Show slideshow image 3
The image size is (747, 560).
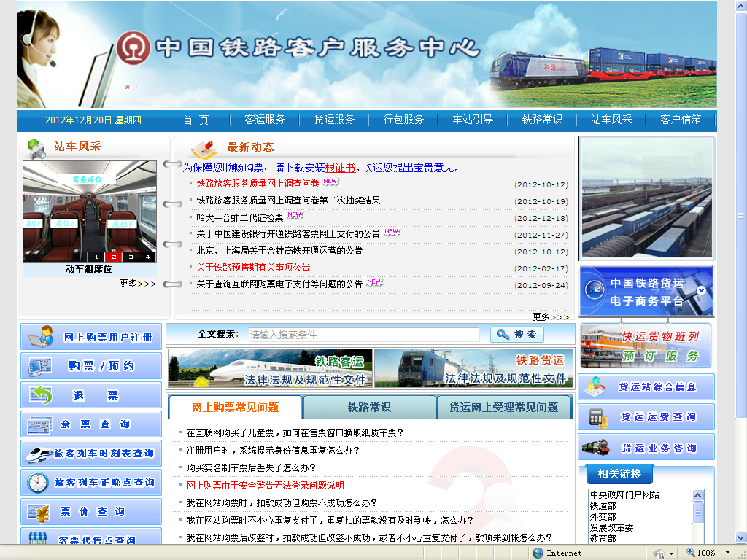[x=131, y=257]
